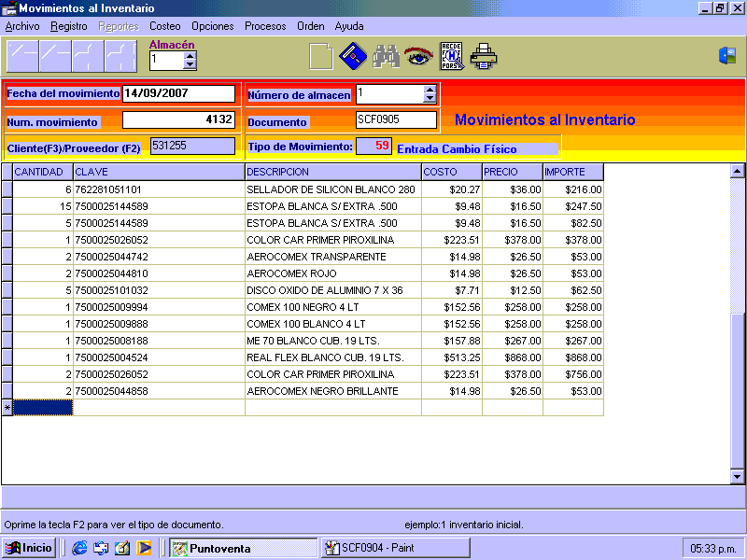Viewport: 747px width, 560px height.
Task: Click the ABCDE sort icon in toolbar
Action: click(451, 57)
